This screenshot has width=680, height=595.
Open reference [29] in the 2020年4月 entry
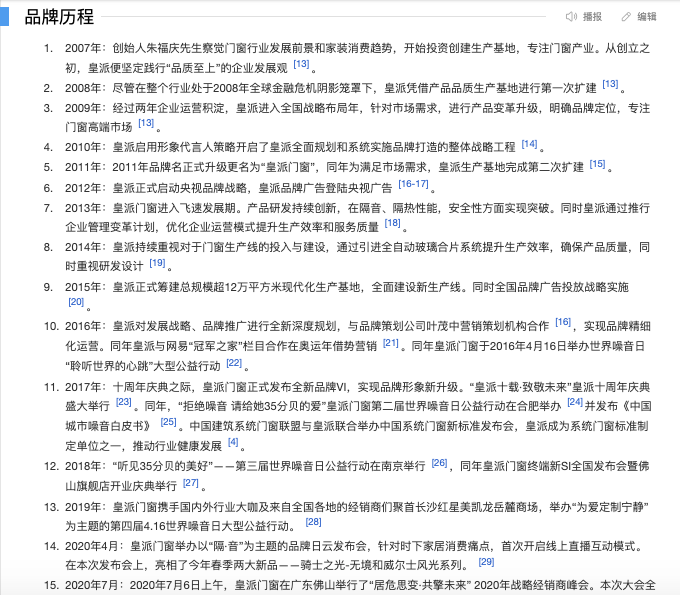(486, 562)
